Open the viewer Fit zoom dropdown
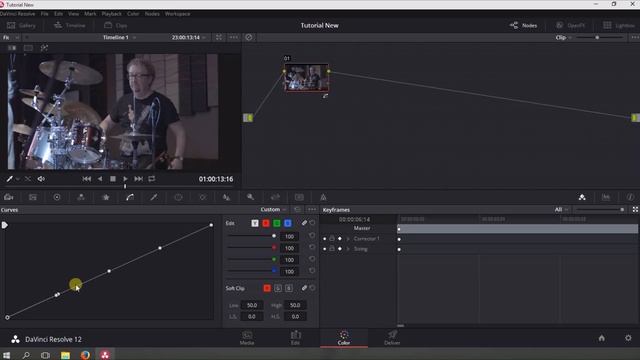The image size is (640, 360). (11, 37)
